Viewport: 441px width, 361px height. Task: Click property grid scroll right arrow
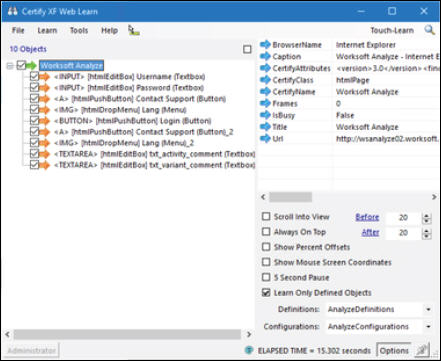point(434,197)
